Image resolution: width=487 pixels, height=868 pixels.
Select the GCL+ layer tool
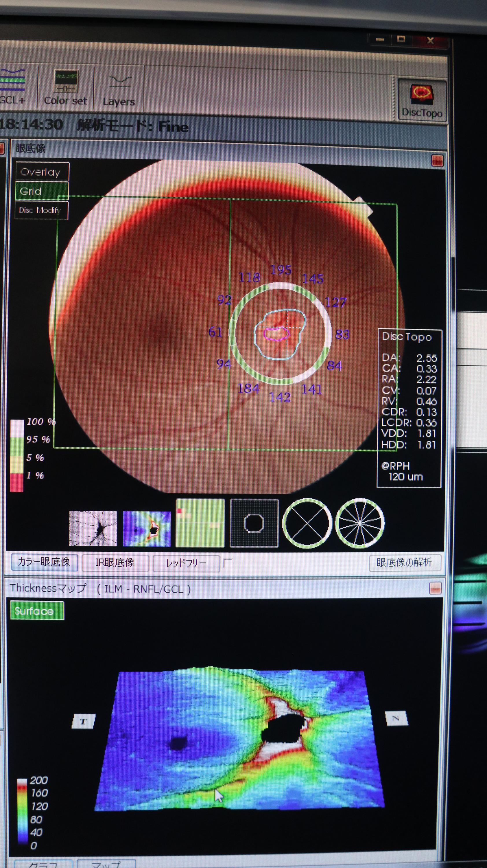click(x=12, y=87)
